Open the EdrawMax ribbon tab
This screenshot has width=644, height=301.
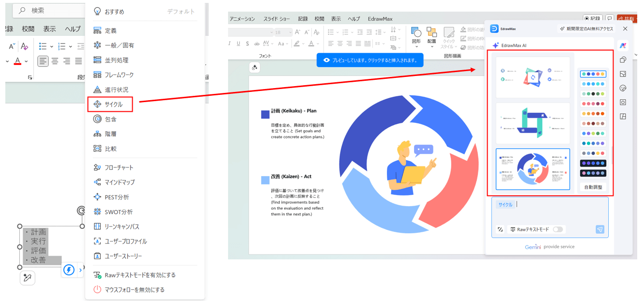[x=380, y=19]
